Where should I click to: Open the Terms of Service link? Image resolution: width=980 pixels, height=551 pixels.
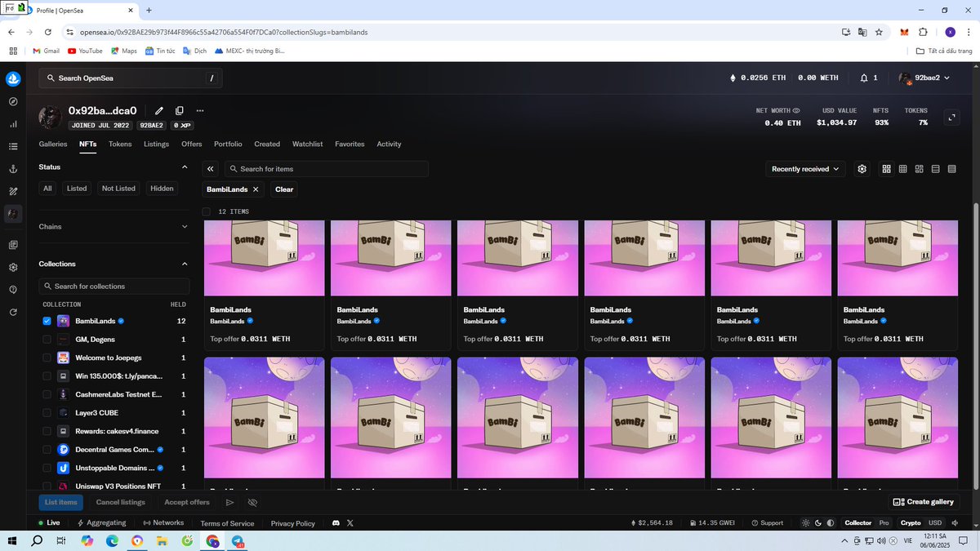point(227,523)
